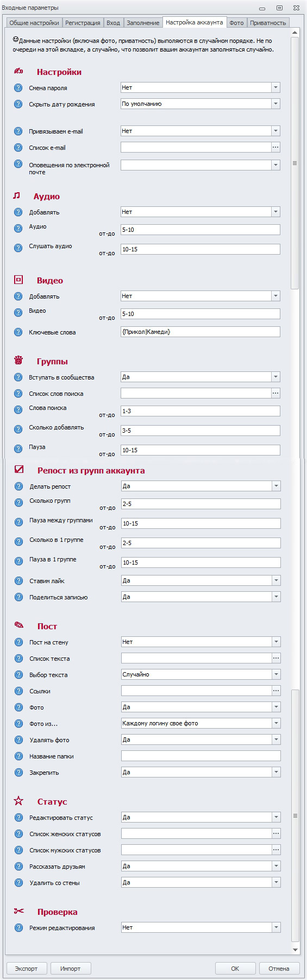Click help icon beside Ставим лайк
The image size is (307, 980).
coord(18,581)
